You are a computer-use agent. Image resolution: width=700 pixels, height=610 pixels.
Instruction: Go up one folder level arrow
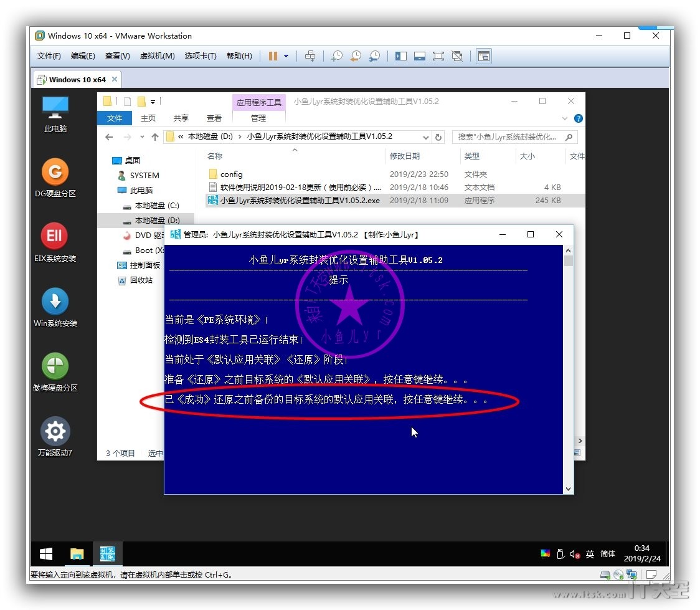point(155,137)
